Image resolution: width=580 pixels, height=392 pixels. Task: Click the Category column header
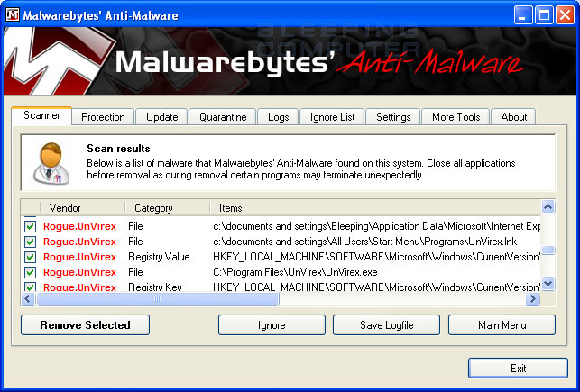(167, 208)
